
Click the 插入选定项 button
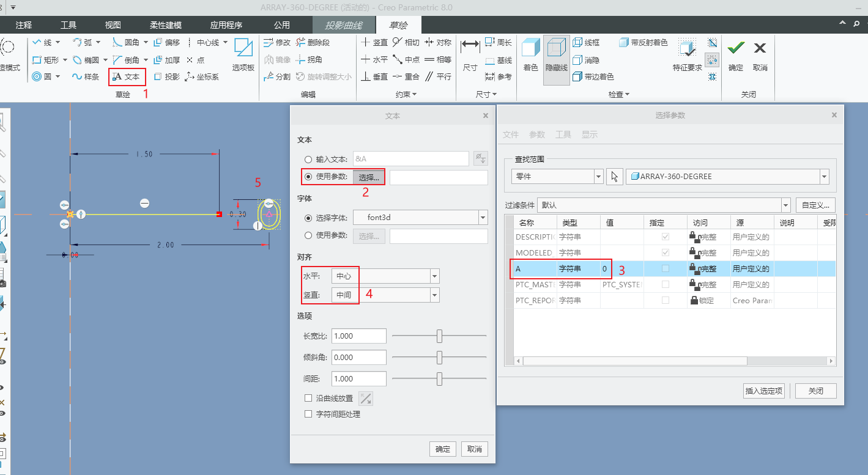coord(764,391)
